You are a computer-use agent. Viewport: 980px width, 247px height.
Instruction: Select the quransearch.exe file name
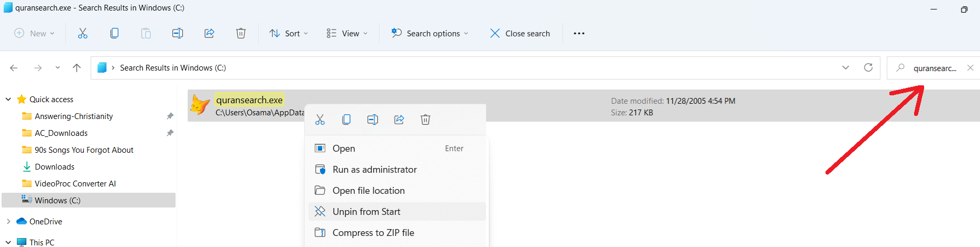pyautogui.click(x=249, y=100)
